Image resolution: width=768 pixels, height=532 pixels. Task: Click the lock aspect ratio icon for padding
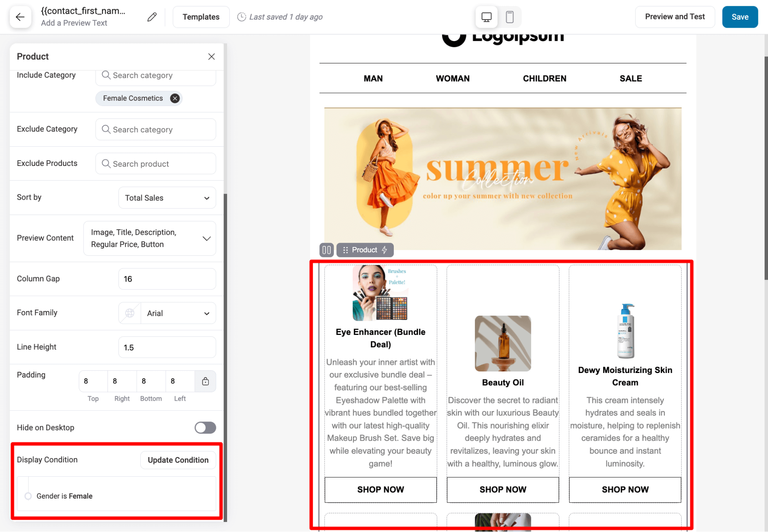pyautogui.click(x=206, y=381)
